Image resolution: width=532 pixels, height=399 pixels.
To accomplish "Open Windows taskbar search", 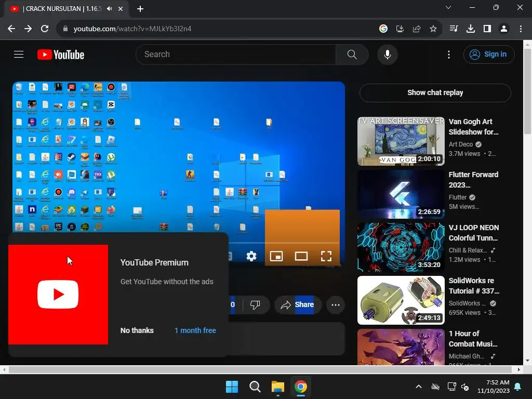I will [x=255, y=387].
